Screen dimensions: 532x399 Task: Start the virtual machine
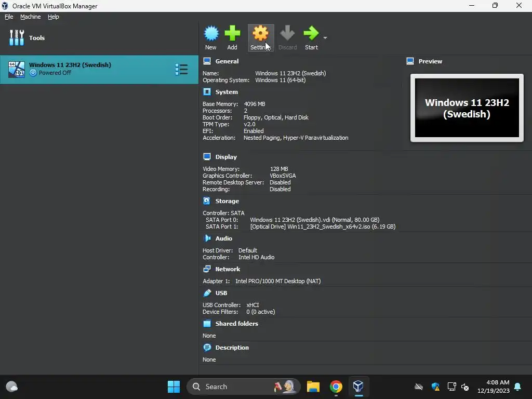point(311,37)
